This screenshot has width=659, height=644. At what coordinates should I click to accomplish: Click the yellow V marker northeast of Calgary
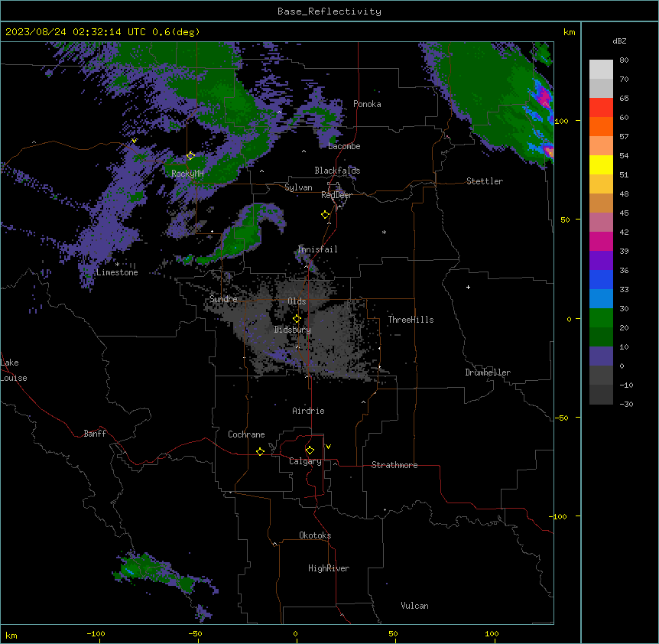pos(328,447)
